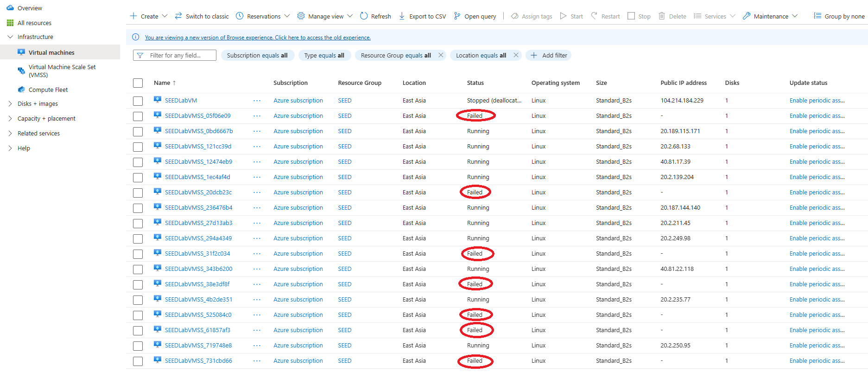Screen dimensions: 868x379
Task: Toggle the select-all checkbox in header
Action: click(138, 83)
